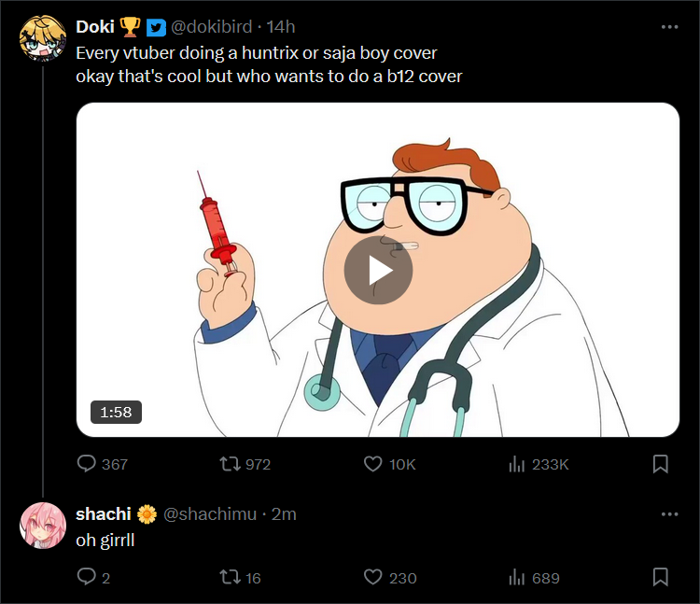
Task: Open more options on shachi's reply
Action: point(669,514)
